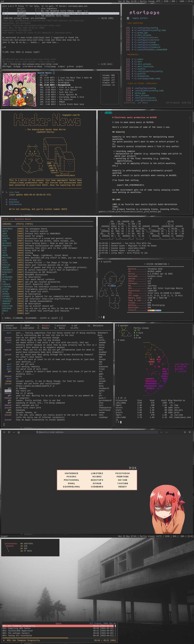Viewport: 194px width, 644px height.
Task: Select the EMACS board in SDF bulletin board
Action: click(x=5, y=311)
